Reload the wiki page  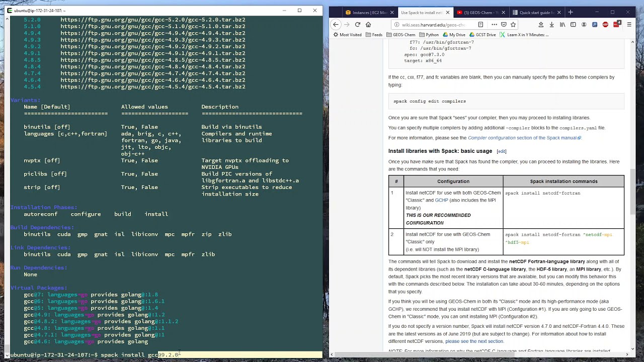click(358, 24)
